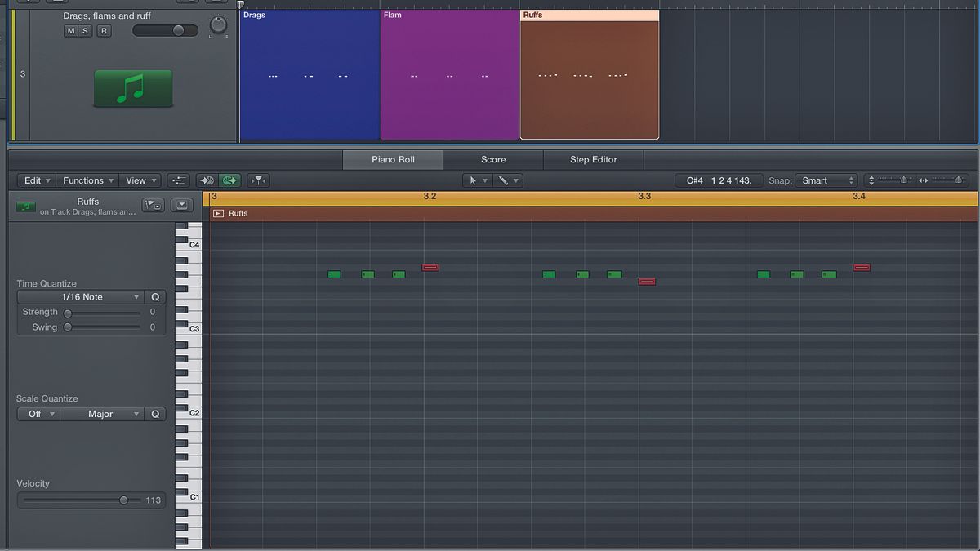Select the pointer tool menu

[477, 180]
